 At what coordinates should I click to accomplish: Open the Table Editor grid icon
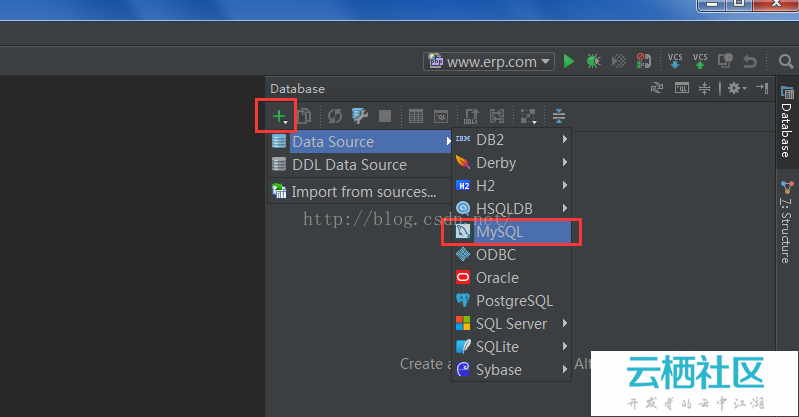416,116
